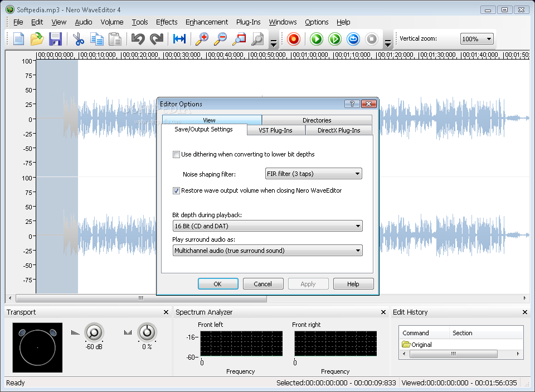Open the Edit menu
The width and height of the screenshot is (535, 392).
tap(37, 22)
